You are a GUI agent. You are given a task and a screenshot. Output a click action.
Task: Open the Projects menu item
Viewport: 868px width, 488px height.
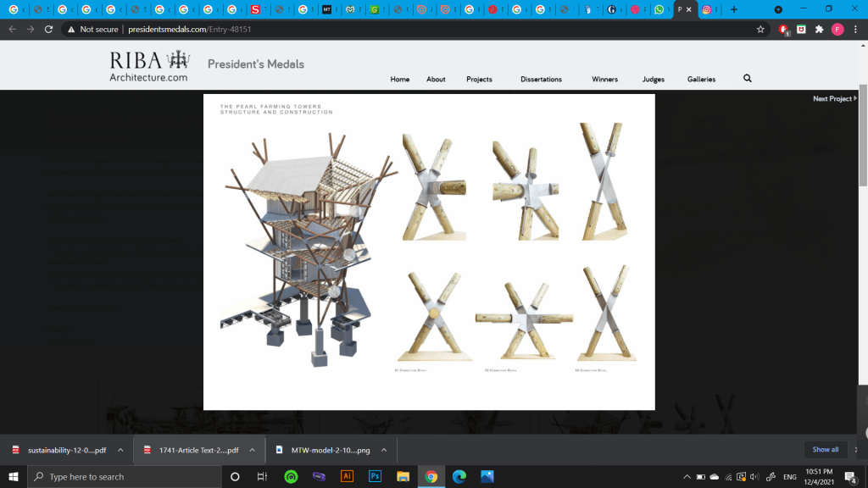[x=479, y=80]
